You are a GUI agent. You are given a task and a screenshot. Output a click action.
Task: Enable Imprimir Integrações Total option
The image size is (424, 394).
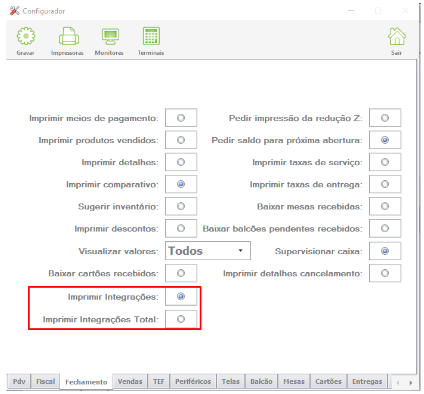[181, 319]
